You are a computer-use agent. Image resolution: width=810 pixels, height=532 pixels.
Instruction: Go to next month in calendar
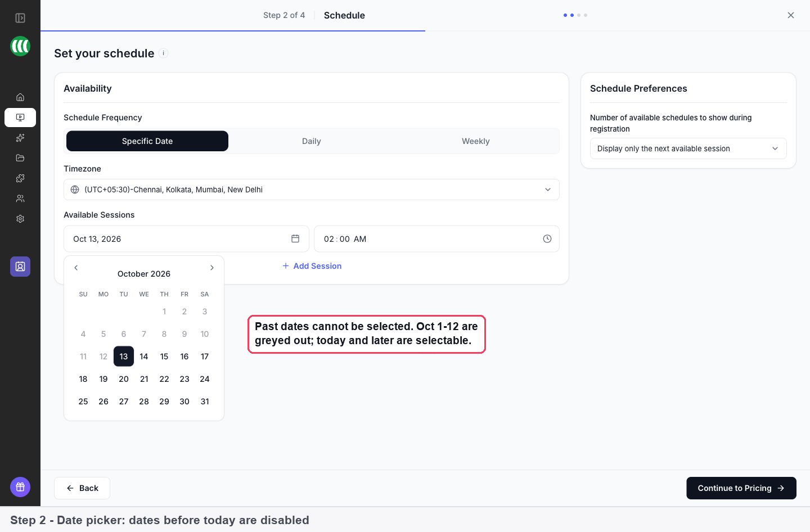click(x=212, y=268)
